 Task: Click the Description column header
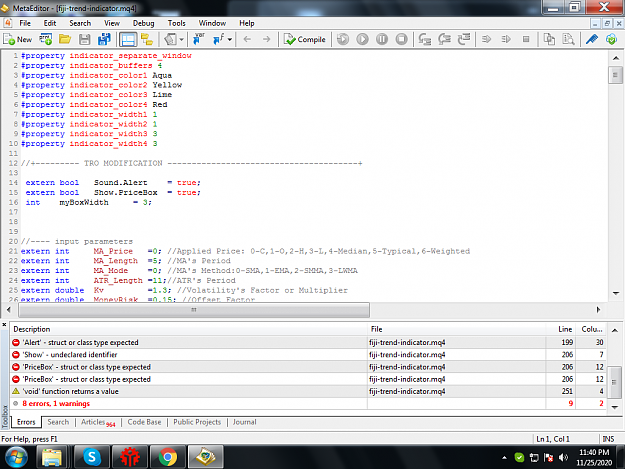189,329
